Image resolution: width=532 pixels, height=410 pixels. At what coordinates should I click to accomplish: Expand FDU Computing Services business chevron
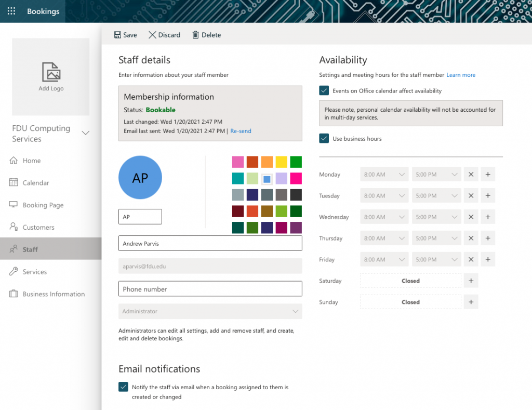[86, 133]
